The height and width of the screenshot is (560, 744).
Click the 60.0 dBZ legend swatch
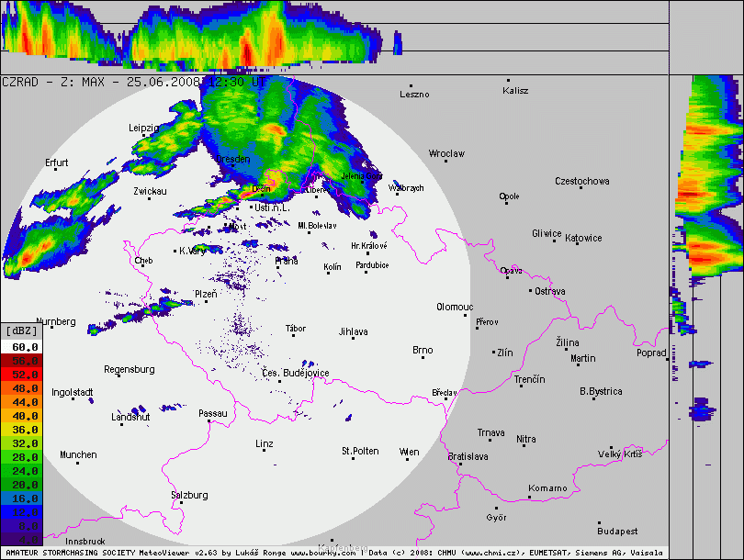[21, 348]
